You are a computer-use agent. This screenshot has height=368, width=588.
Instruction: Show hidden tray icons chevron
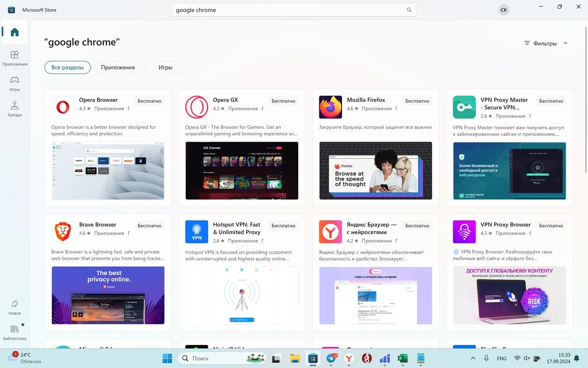click(473, 358)
